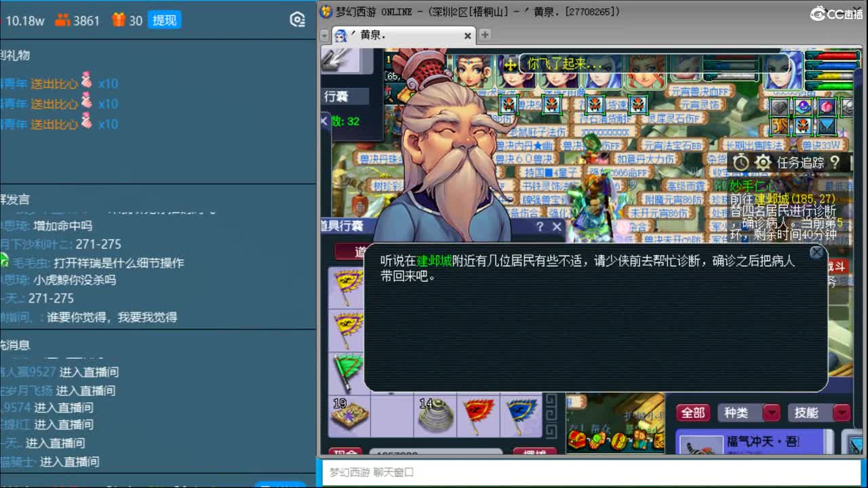Click the golden beast shortcut icon
Screen dimensions: 868x488
[780, 126]
